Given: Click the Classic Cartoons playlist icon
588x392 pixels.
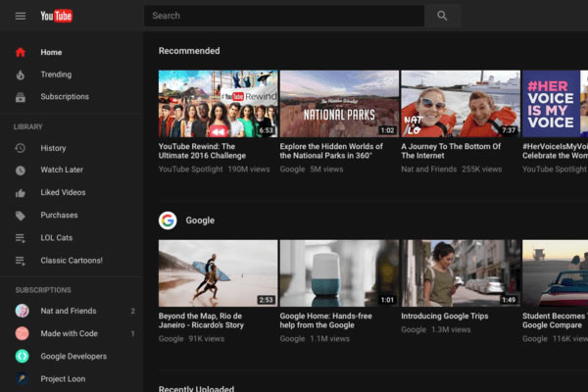Looking at the screenshot, I should [21, 261].
